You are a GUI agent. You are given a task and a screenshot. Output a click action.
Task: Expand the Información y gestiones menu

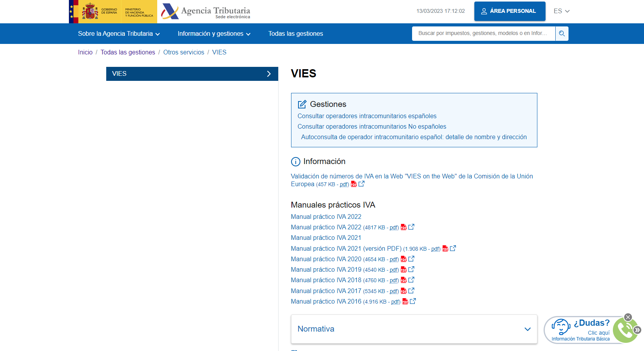point(213,33)
